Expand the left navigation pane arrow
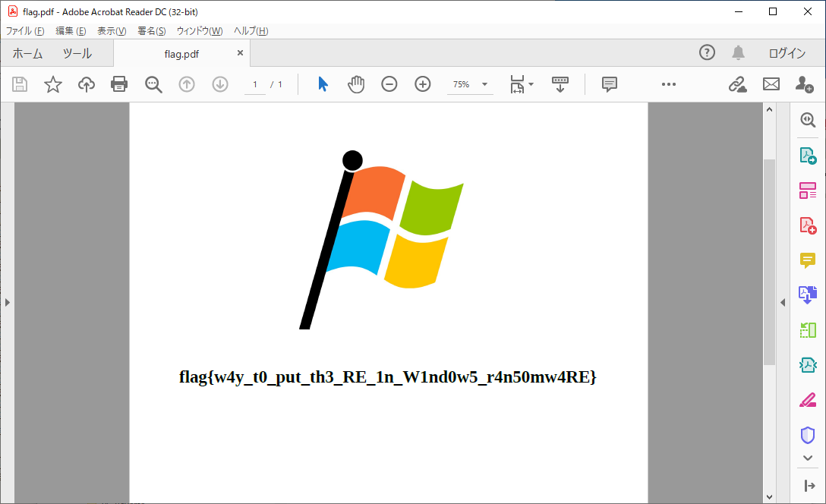This screenshot has width=826, height=504. (8, 302)
